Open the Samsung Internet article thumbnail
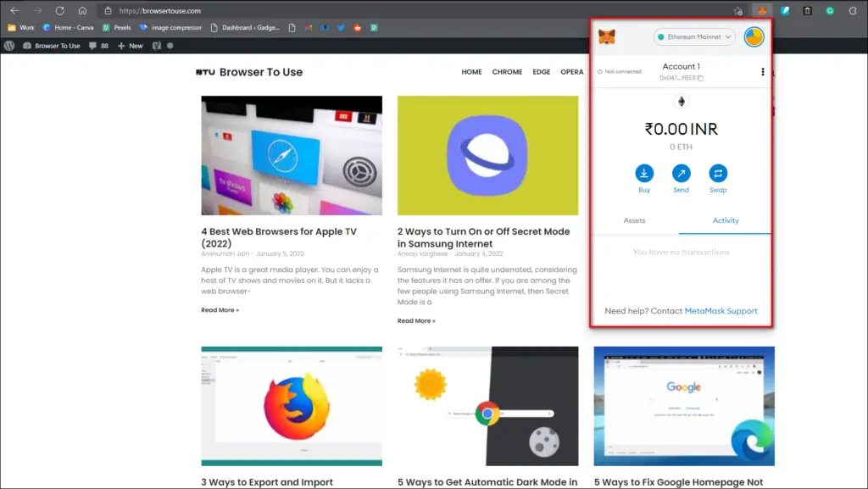The height and width of the screenshot is (489, 868). click(x=487, y=155)
